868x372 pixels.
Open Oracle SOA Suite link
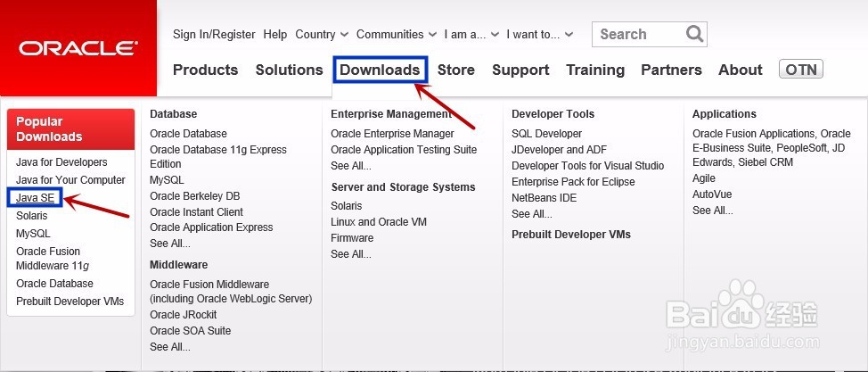[191, 331]
